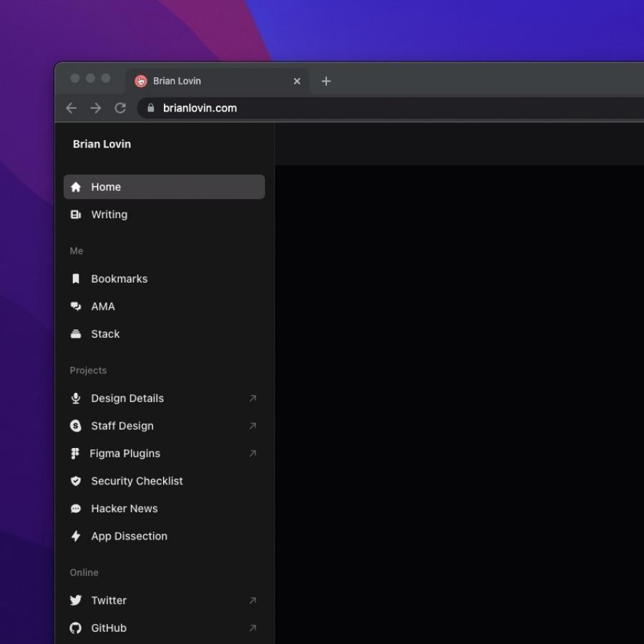The height and width of the screenshot is (644, 644).
Task: Select the App Dissection lightning icon
Action: click(76, 536)
